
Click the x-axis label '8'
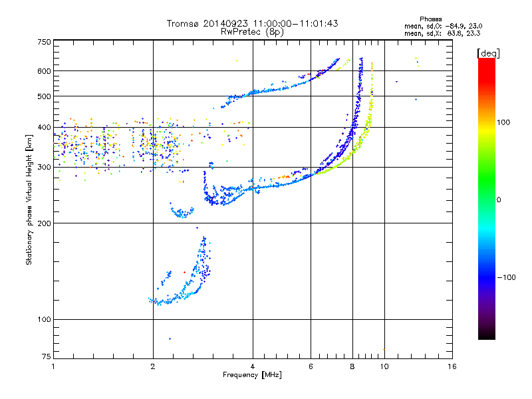pyautogui.click(x=352, y=366)
